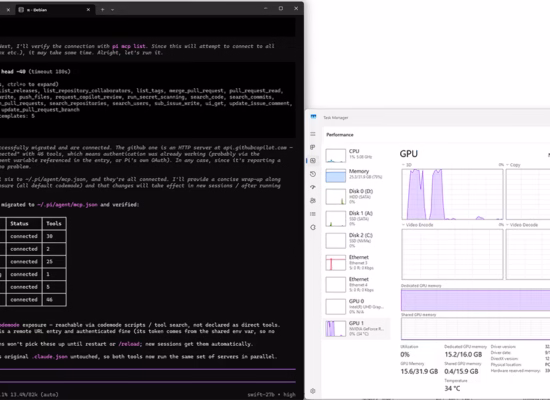
Task: Click the Hardware reserved memory label
Action: [515, 371]
